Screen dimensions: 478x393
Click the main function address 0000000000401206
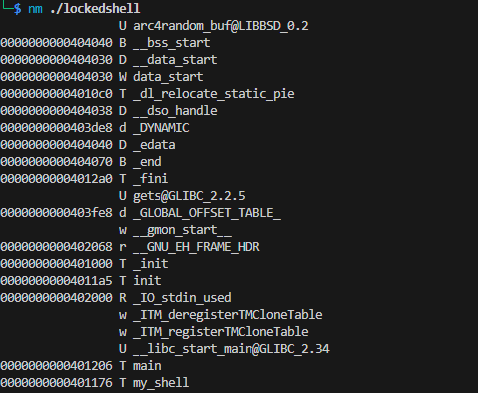pos(57,366)
